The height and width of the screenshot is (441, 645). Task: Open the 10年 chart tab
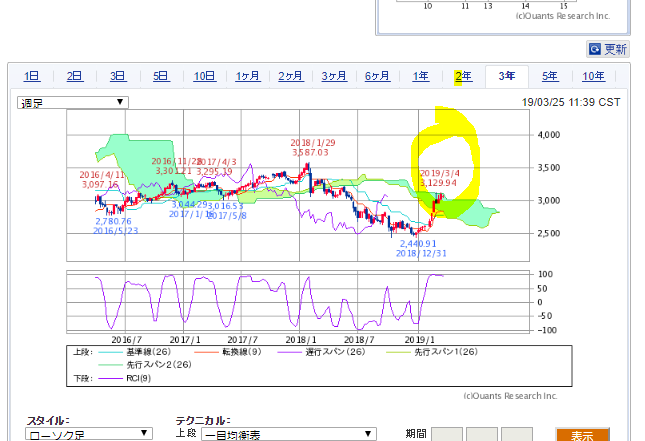click(593, 76)
